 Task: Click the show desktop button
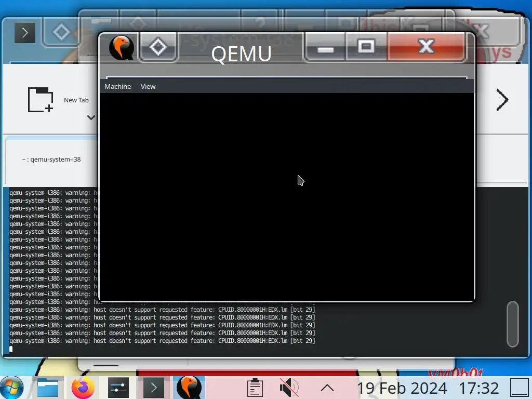click(x=520, y=388)
